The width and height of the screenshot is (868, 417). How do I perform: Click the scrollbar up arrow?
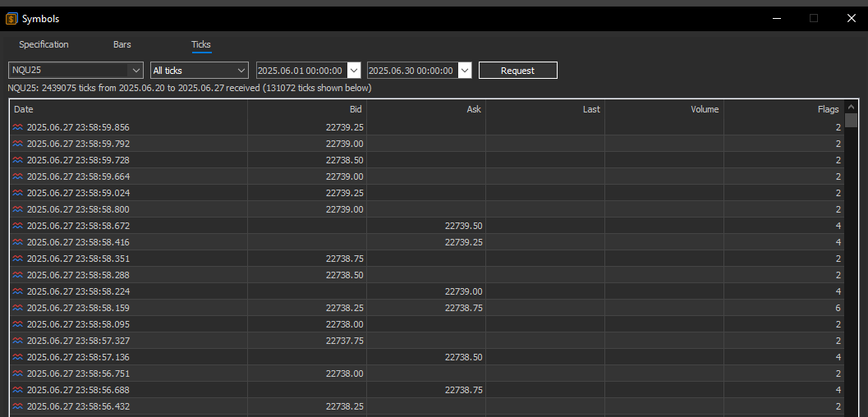[x=851, y=106]
